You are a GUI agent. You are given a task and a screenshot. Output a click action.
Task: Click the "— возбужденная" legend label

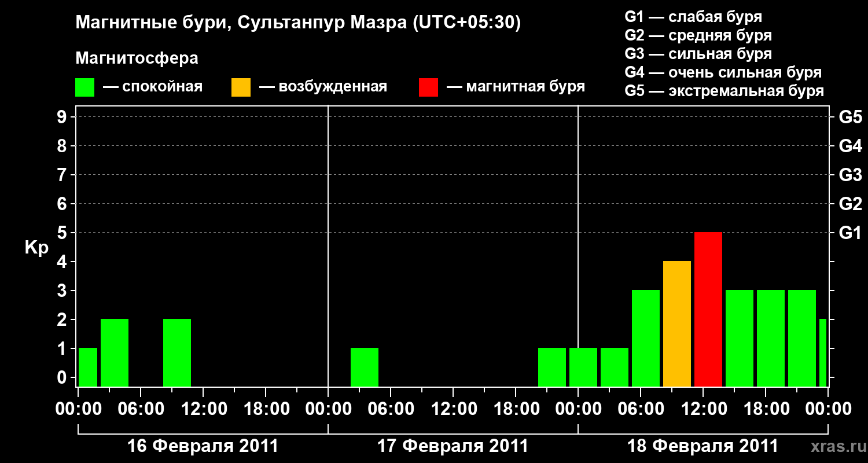coord(323,87)
